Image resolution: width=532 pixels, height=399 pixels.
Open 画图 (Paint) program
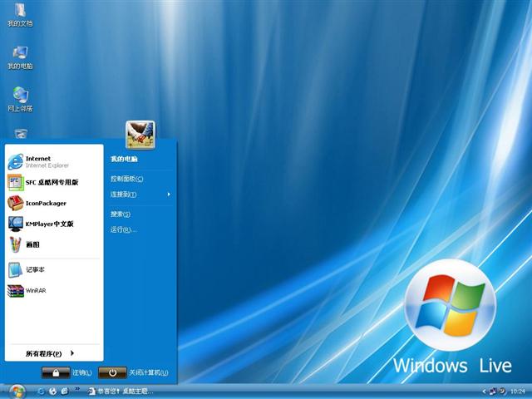[32, 244]
